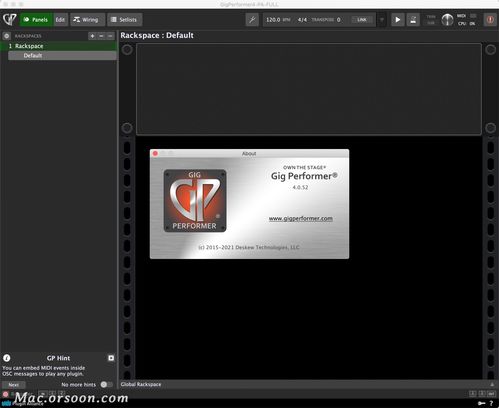The height and width of the screenshot is (408, 499).
Task: Click the top-right rack screw
Action: (490, 50)
